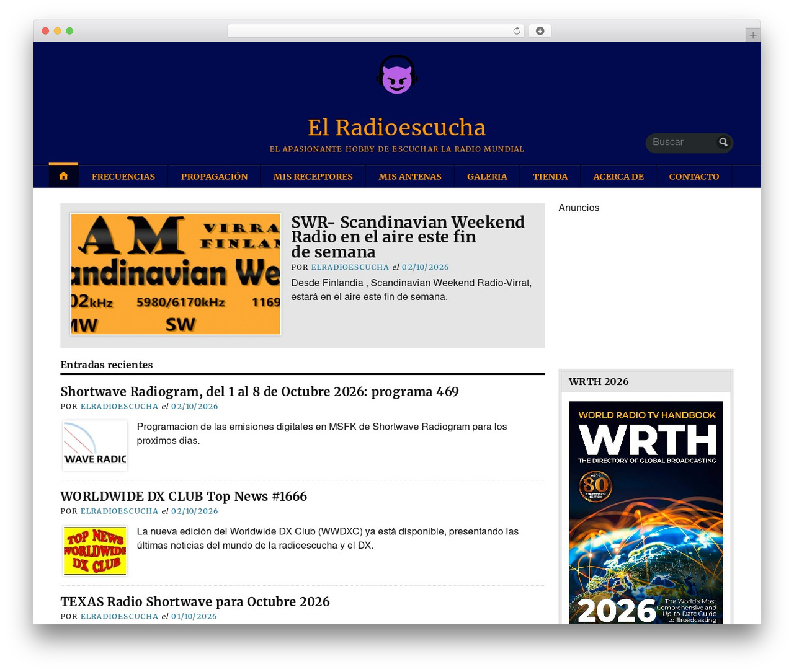Screen dimensions: 794x672
Task: Click the date under WORLDWIDE DX CLUB post
Action: pyautogui.click(x=195, y=511)
